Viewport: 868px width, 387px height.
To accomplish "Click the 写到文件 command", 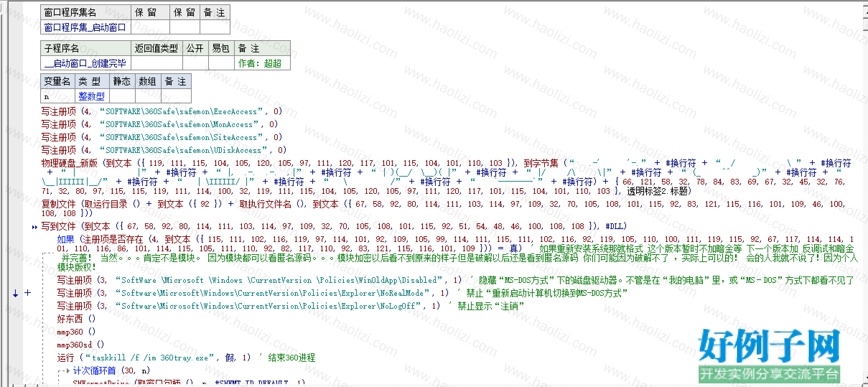I will (59, 226).
